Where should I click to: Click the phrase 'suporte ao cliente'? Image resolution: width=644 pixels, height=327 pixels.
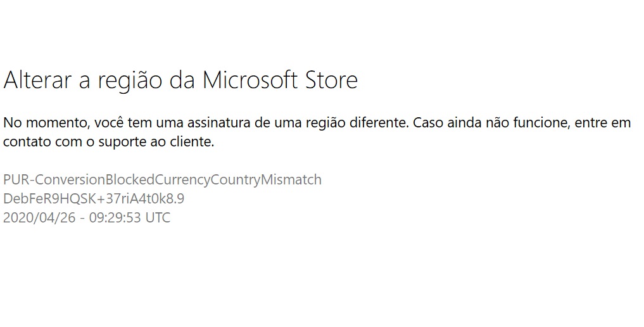pos(161,142)
